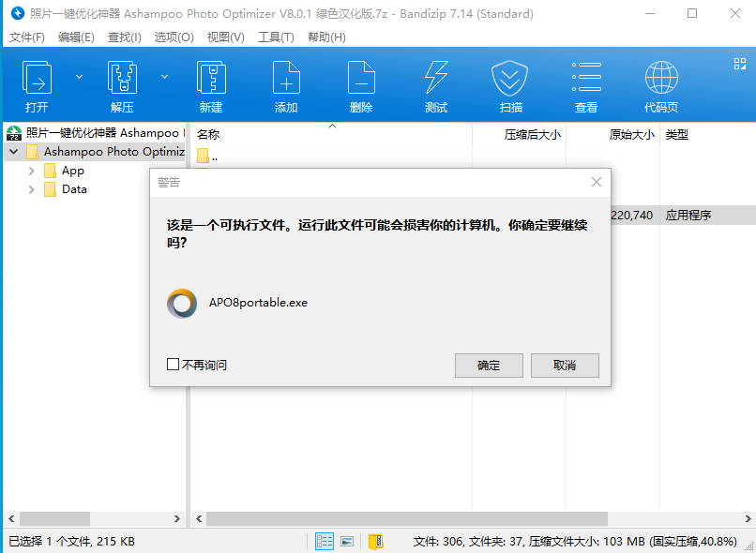
Task: Click the APO8portable.exe icon in dialog
Action: click(182, 304)
